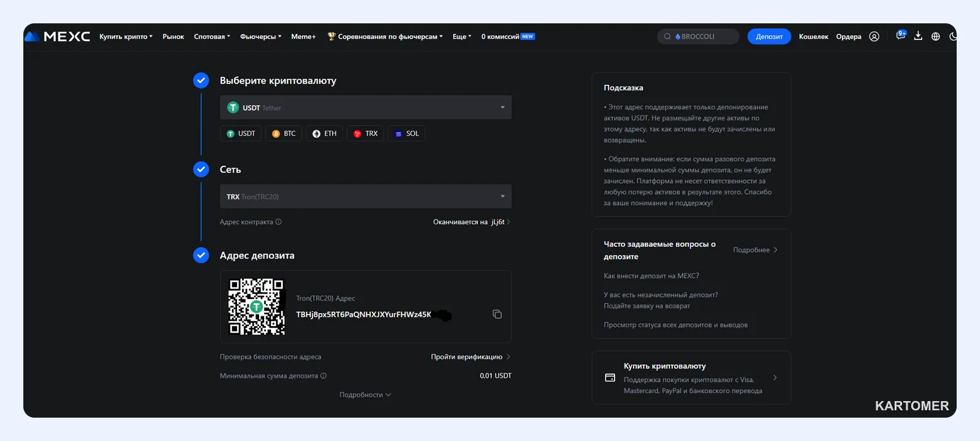Viewport: 980px width, 441px height.
Task: Click the BROCCOLI search field
Action: click(698, 37)
